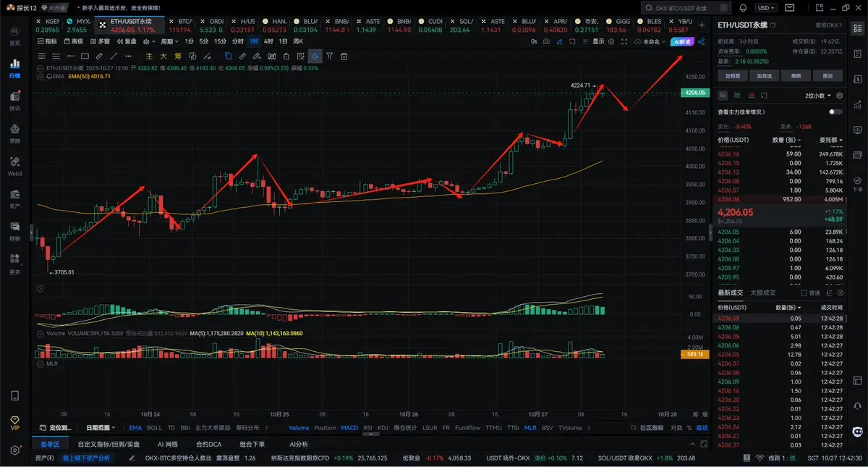The width and height of the screenshot is (868, 467).
Task: Click the 社区指标 community indicators item
Action: [x=649, y=428]
